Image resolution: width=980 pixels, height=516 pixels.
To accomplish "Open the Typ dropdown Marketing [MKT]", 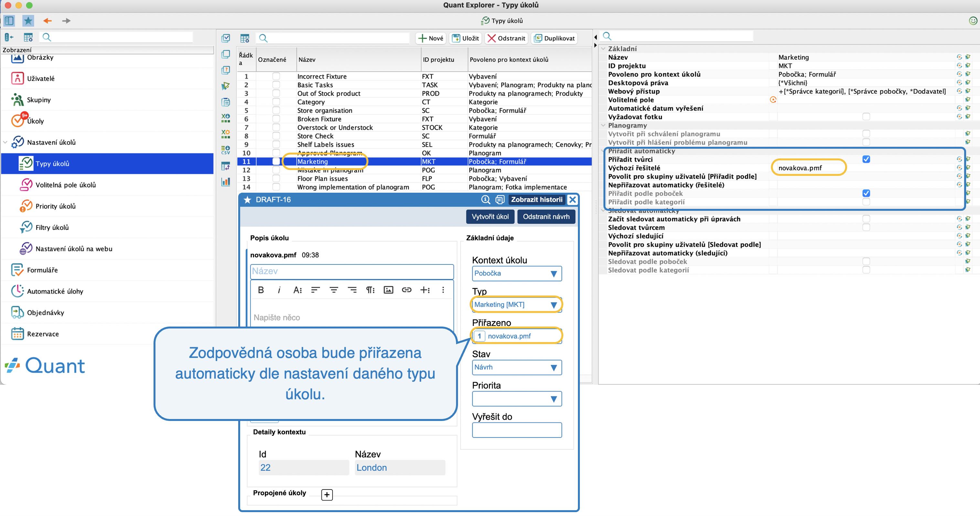I will 517,305.
